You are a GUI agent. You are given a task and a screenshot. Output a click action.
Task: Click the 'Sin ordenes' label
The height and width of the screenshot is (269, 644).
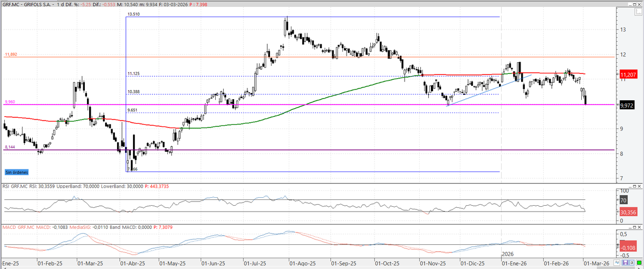(x=17, y=173)
